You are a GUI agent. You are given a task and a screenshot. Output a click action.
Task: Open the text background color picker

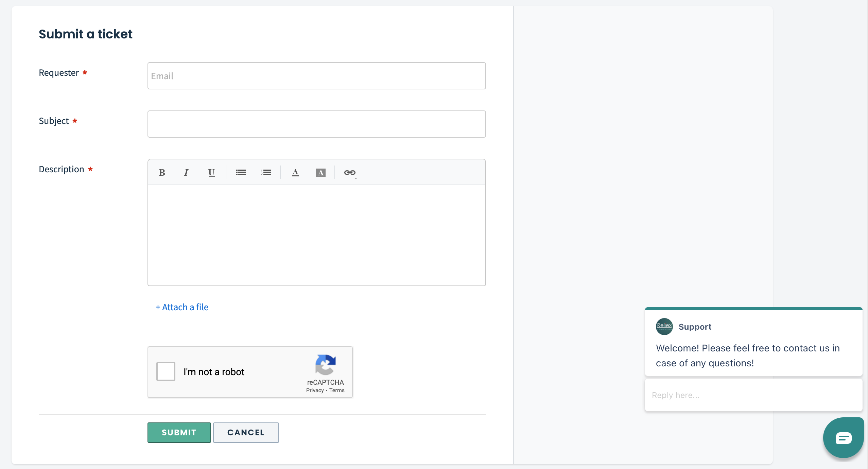pos(320,173)
